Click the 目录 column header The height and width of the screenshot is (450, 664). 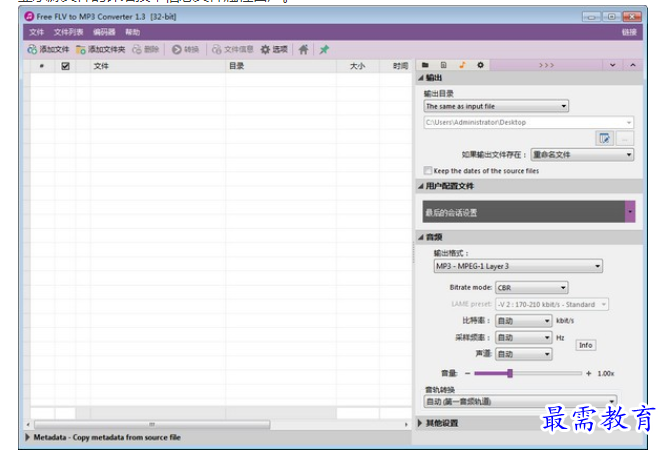281,66
